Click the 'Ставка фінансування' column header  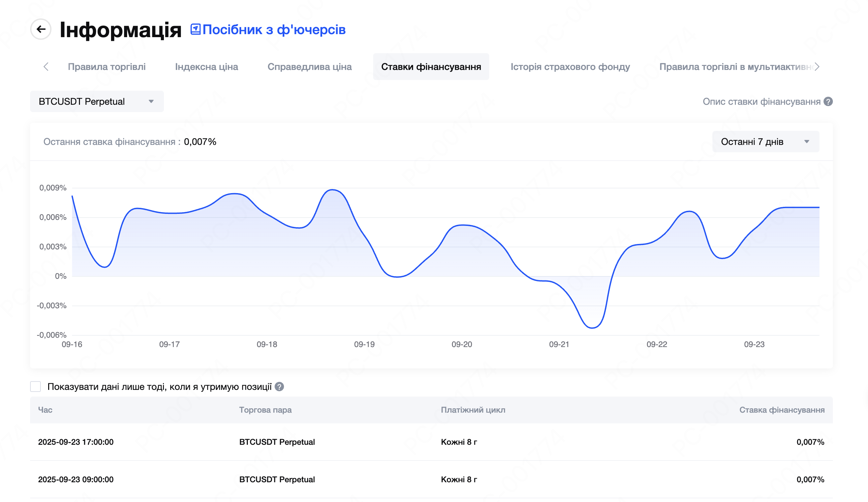(782, 410)
